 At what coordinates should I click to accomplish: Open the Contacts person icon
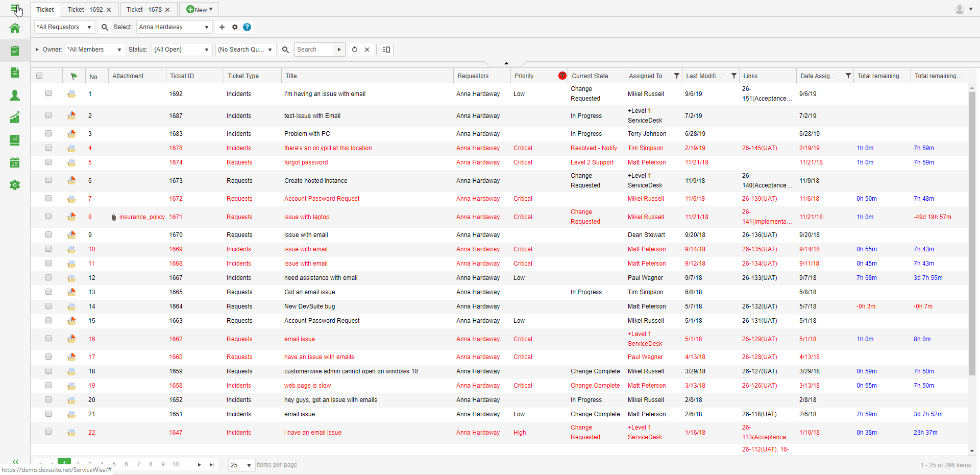pos(14,95)
